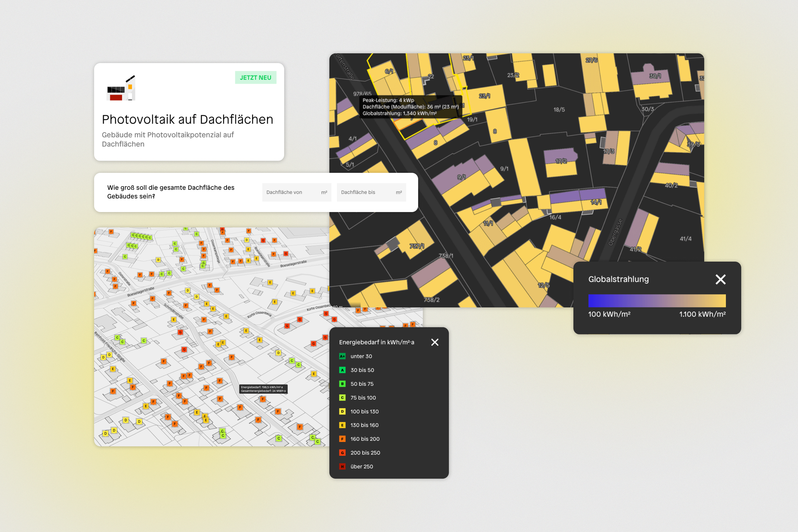This screenshot has height=532, width=798.
Task: Select the C '75 bis 100' legend icon
Action: coord(342,398)
